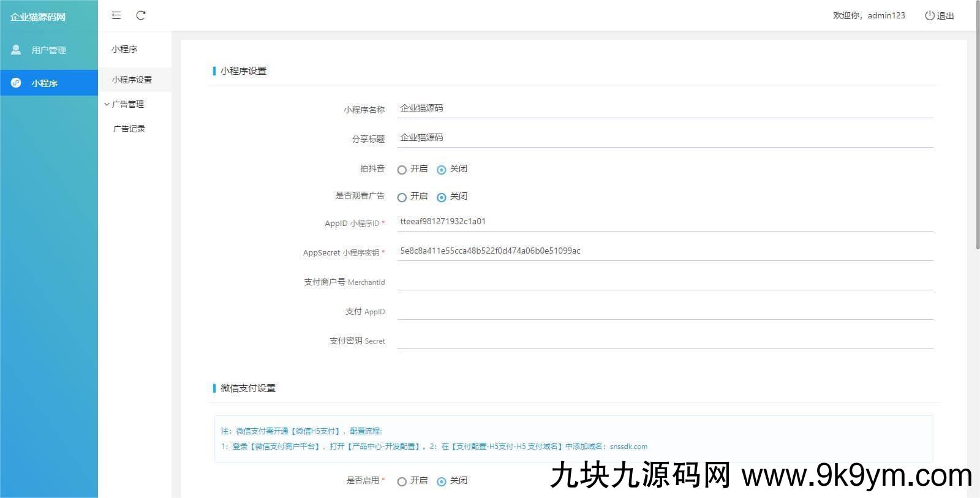The width and height of the screenshot is (980, 498).
Task: Click the refresh page icon
Action: [141, 15]
